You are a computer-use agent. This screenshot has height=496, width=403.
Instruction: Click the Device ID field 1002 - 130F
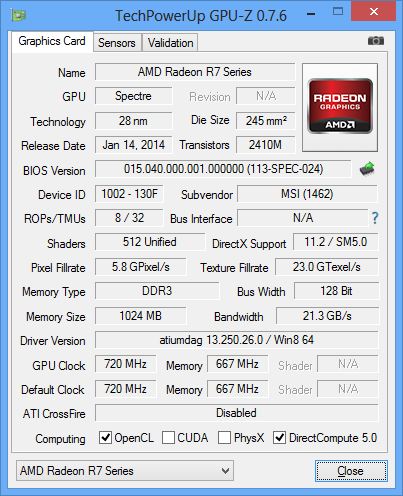coord(129,194)
